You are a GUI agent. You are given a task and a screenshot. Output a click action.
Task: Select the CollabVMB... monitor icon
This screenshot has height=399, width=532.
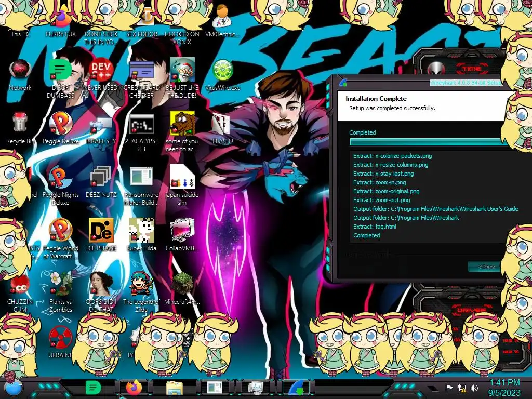pyautogui.click(x=182, y=235)
